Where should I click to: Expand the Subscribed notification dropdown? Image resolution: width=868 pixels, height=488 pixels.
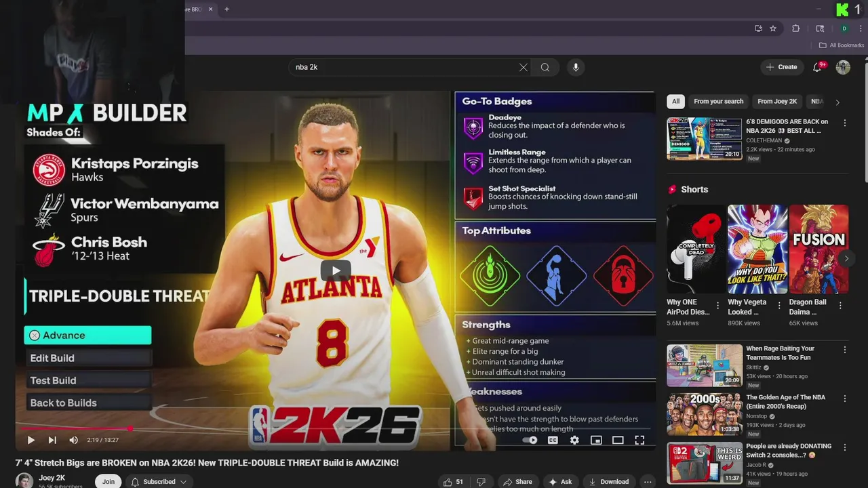click(x=159, y=482)
